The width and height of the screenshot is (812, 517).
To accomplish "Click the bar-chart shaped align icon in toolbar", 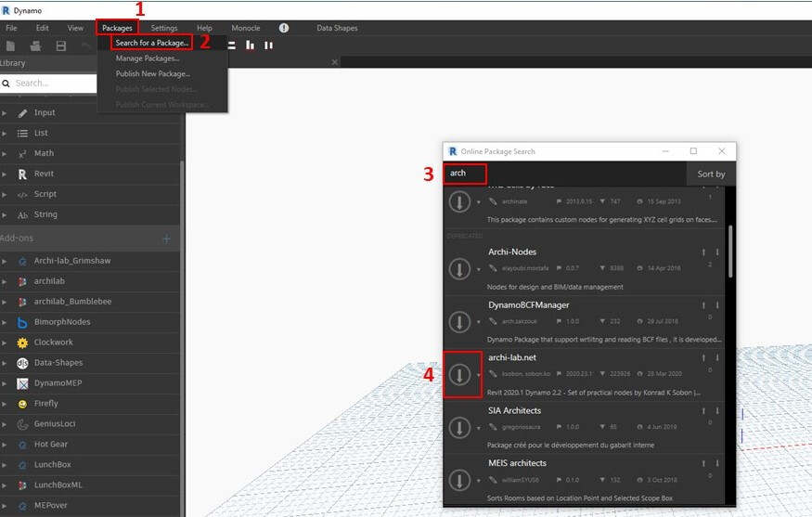I will (x=251, y=45).
